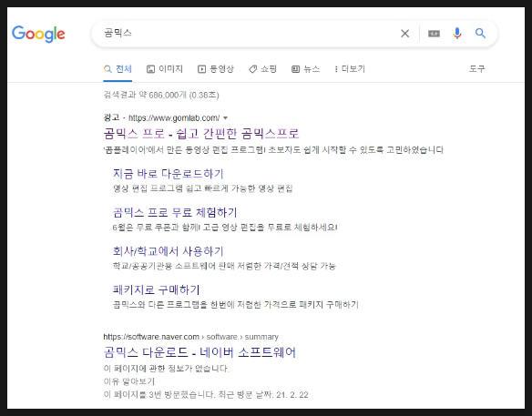Open the on-screen keyboard icon
The image size is (532, 416).
point(434,34)
